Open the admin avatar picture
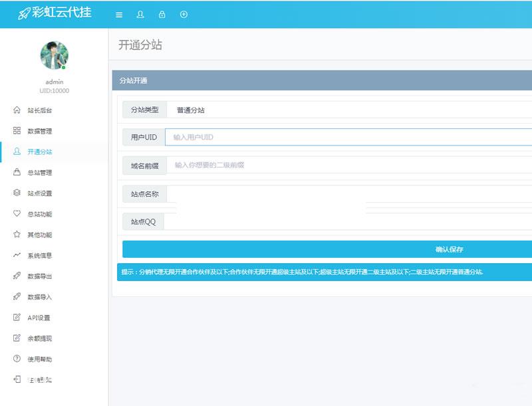532x406 pixels. point(55,55)
